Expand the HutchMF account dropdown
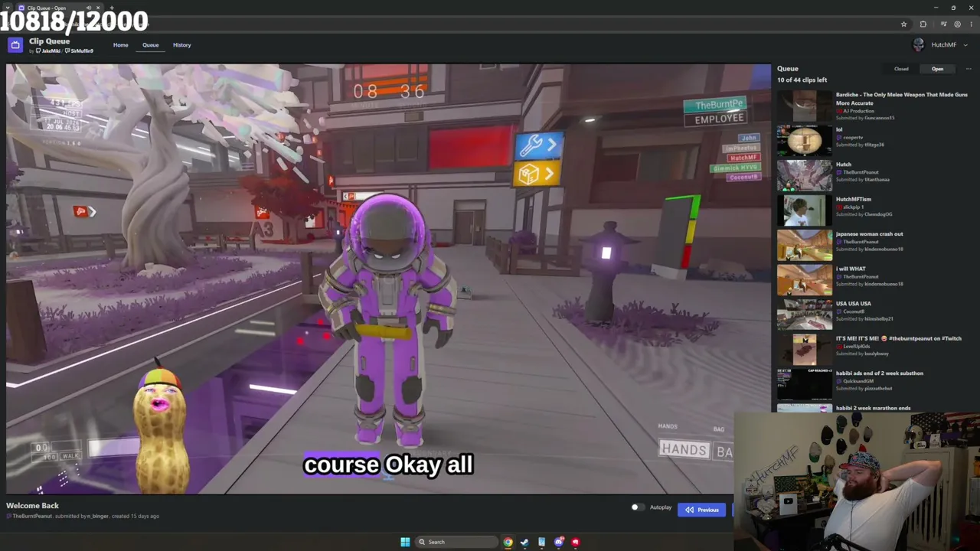The image size is (980, 551). pyautogui.click(x=965, y=45)
